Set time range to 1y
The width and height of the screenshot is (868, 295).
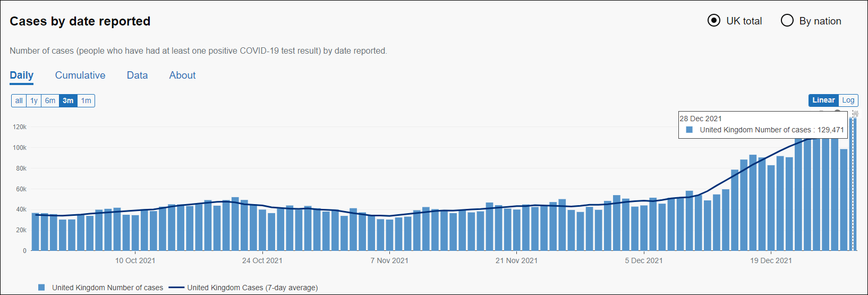click(x=34, y=101)
